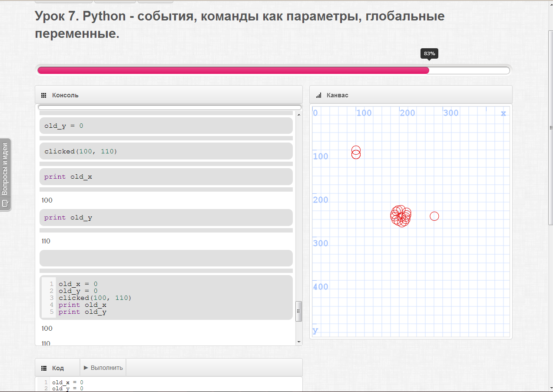Screen dimensions: 553x392
Task: Click the center of the red circle cluster
Action: pos(401,216)
